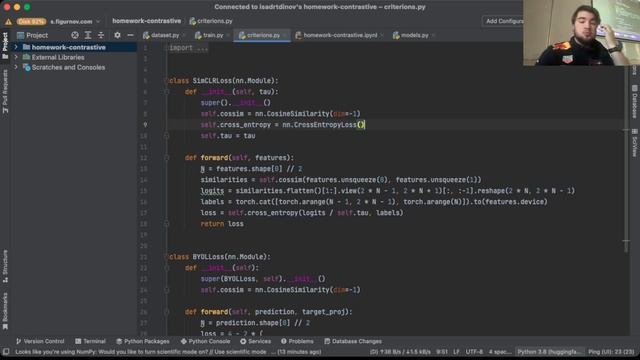Screen dimensions: 640x360
Task: Toggle the Project tool window side tab
Action: coord(5,45)
